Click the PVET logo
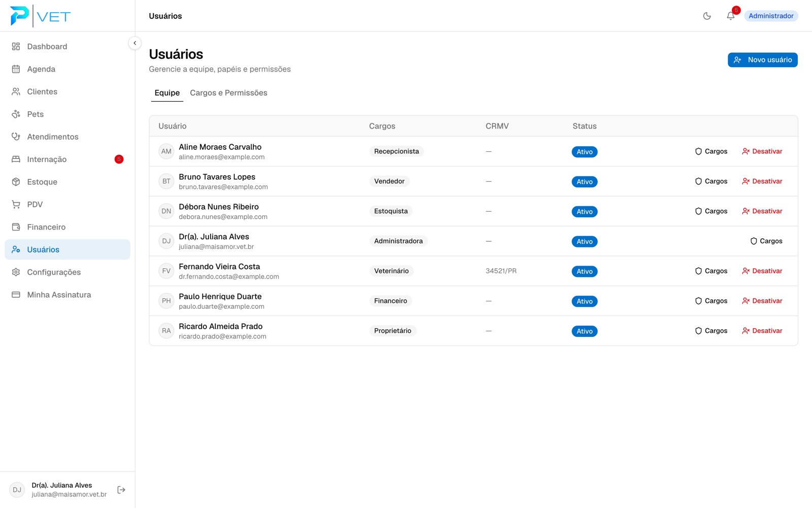Image resolution: width=812 pixels, height=508 pixels. tap(41, 16)
